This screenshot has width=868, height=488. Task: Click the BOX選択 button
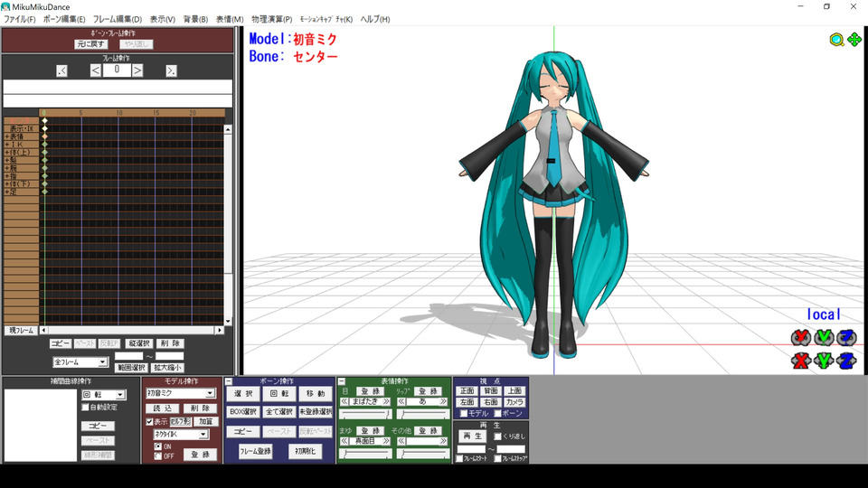pyautogui.click(x=243, y=412)
